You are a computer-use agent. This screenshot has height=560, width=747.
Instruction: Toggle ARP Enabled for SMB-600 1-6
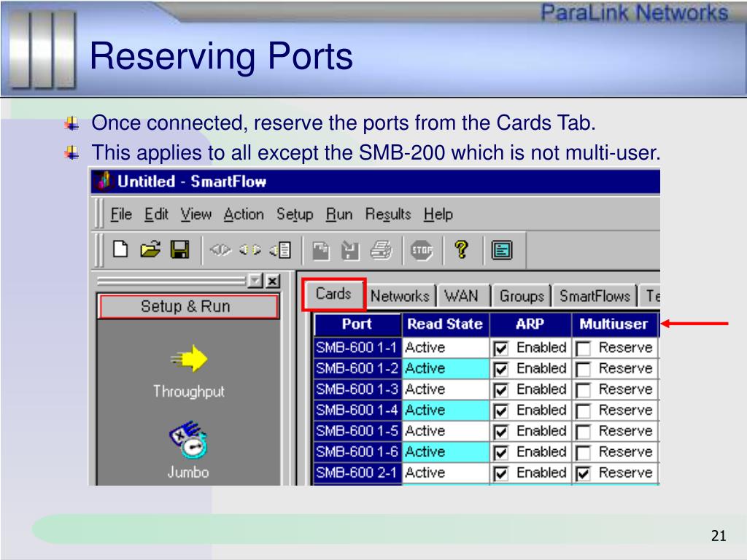(x=500, y=452)
